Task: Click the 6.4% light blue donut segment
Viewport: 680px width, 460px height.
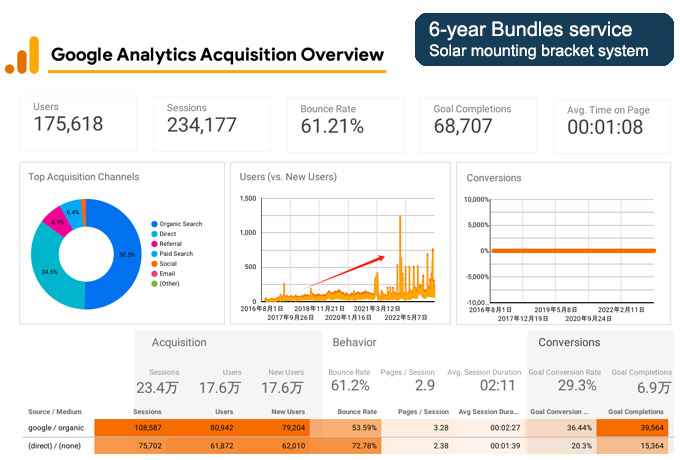Action: tap(72, 212)
